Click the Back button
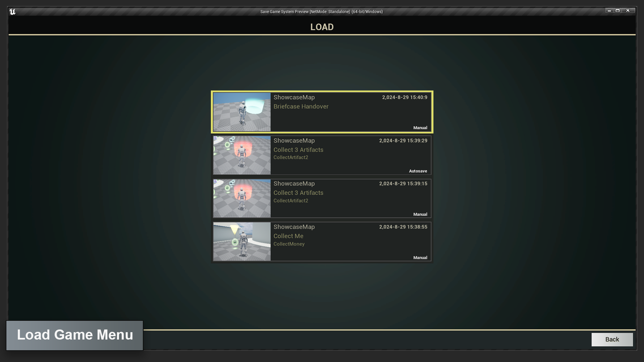Image resolution: width=644 pixels, height=362 pixels. point(612,339)
